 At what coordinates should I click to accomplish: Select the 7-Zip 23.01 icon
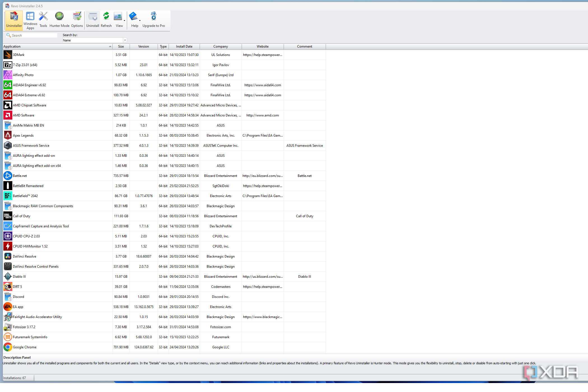pyautogui.click(x=8, y=65)
